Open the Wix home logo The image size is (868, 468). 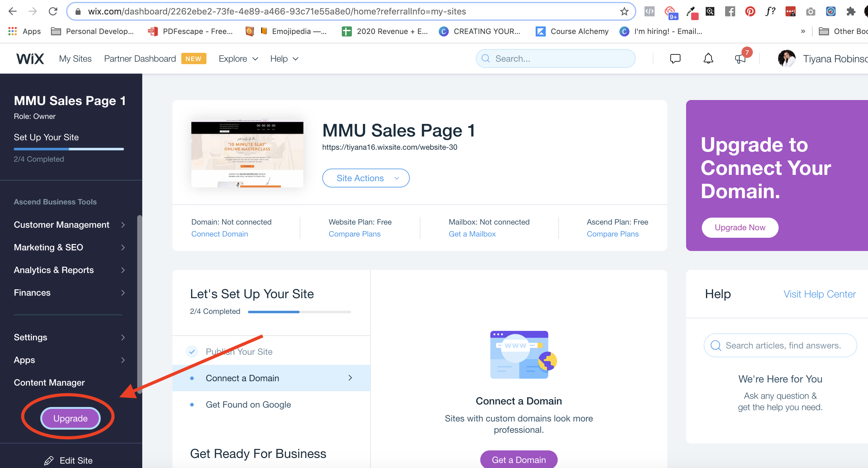click(30, 58)
